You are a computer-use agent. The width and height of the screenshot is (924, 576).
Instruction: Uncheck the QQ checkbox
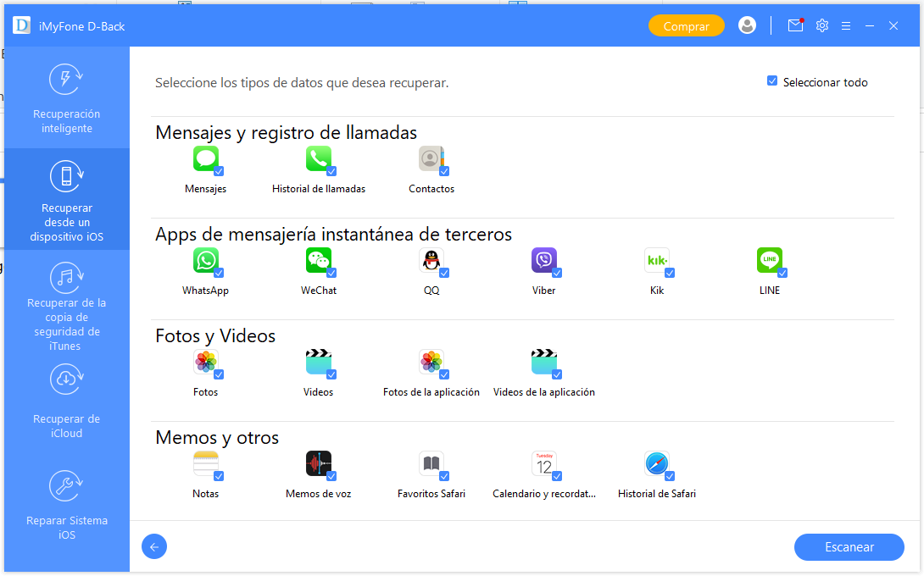pos(444,273)
